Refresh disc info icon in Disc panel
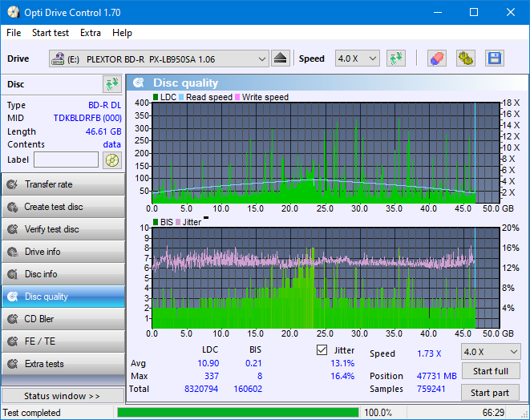 pyautogui.click(x=112, y=84)
